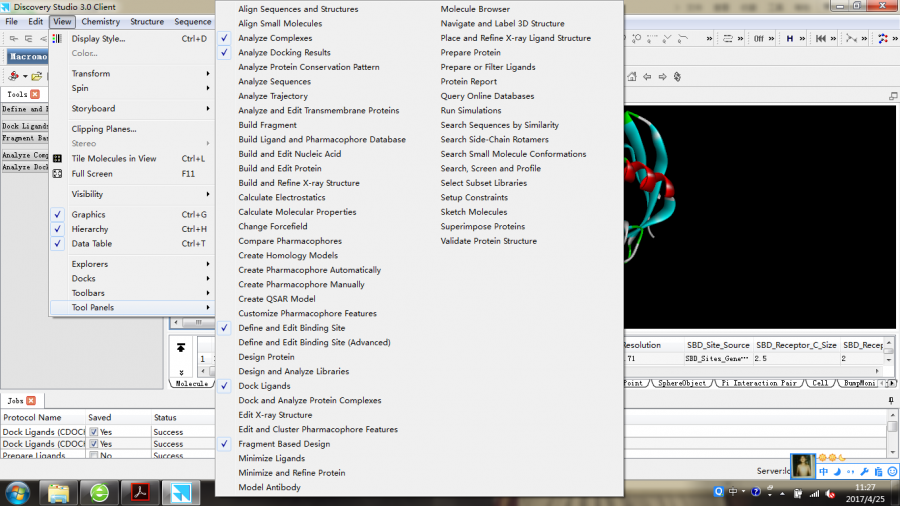
Task: Click Fragment Based tool panel header
Action: [x=25, y=138]
